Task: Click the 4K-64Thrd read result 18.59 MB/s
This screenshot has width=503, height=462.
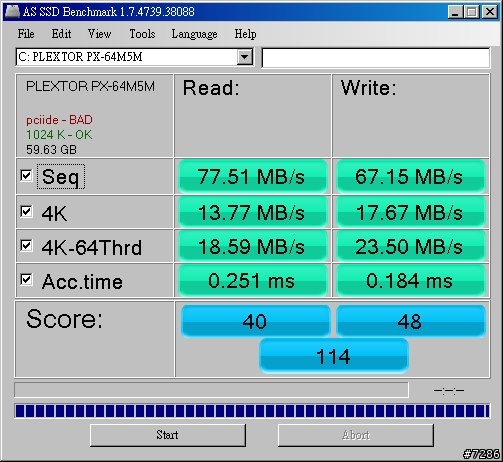Action: pyautogui.click(x=253, y=246)
